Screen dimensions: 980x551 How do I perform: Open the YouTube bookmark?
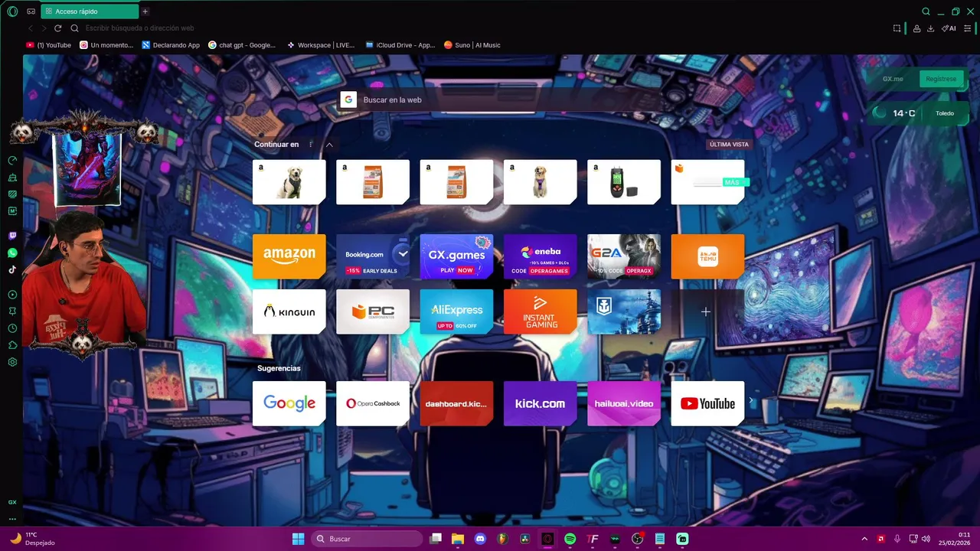[49, 45]
